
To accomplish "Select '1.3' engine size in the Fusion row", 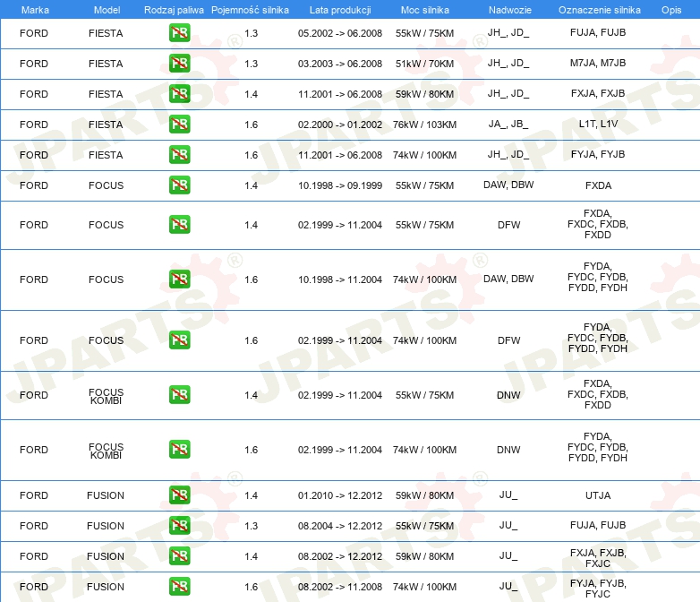I will point(251,526).
